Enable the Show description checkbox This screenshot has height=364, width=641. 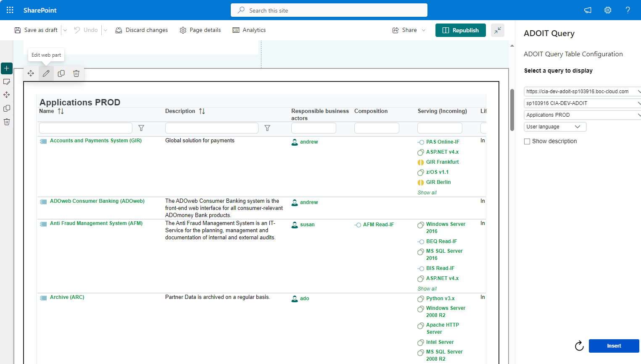527,141
